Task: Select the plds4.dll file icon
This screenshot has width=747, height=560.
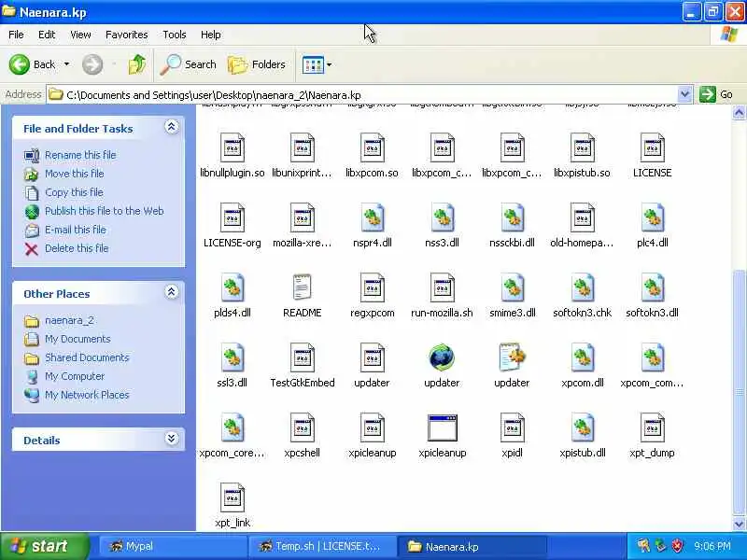Action: [232, 287]
